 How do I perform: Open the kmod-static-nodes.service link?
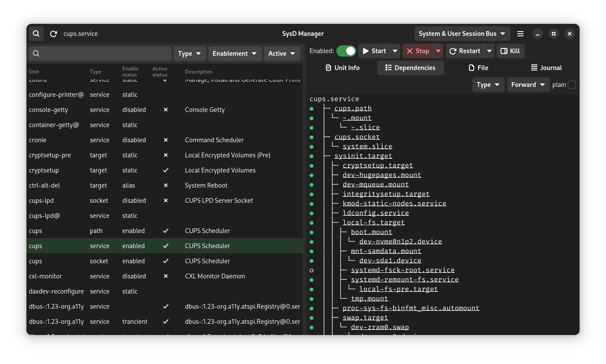(395, 204)
